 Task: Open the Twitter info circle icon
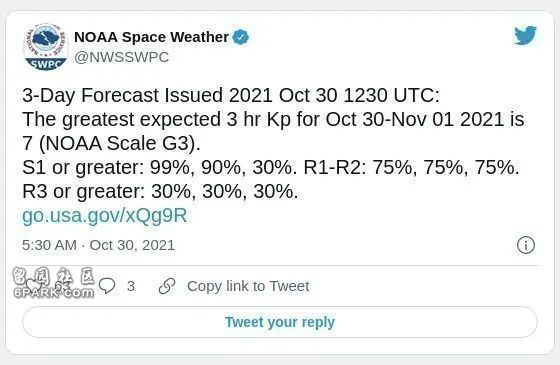pos(526,245)
